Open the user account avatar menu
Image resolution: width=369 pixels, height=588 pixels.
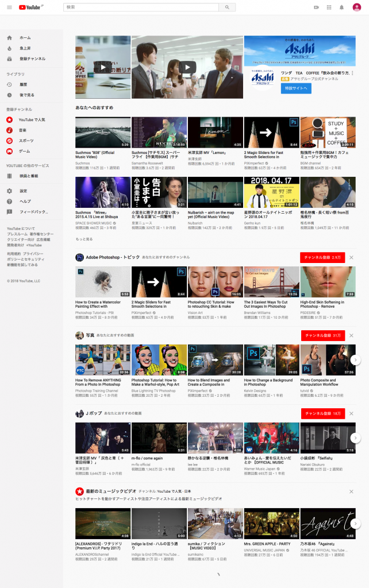(x=356, y=7)
